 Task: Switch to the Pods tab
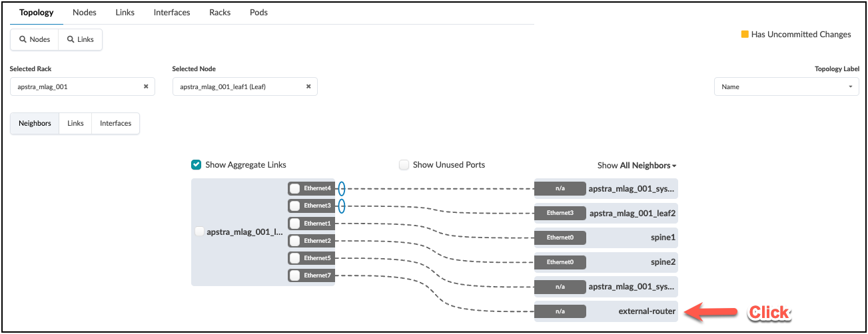(x=259, y=13)
